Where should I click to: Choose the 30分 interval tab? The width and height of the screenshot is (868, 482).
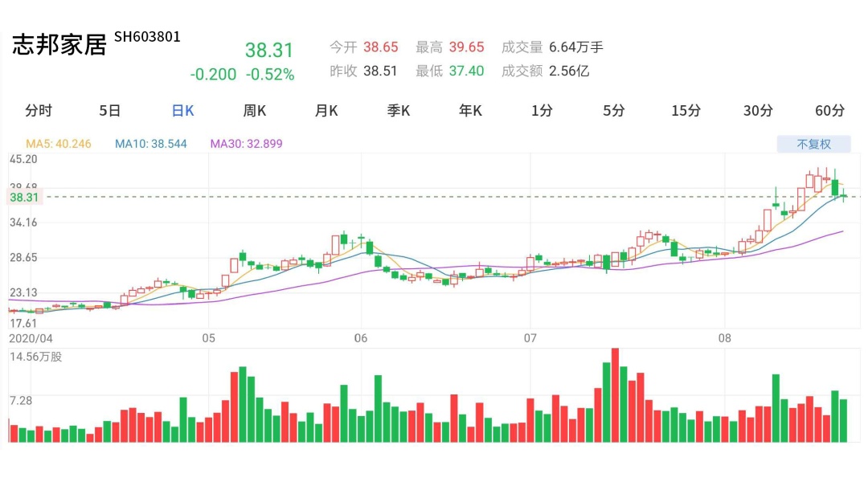758,111
